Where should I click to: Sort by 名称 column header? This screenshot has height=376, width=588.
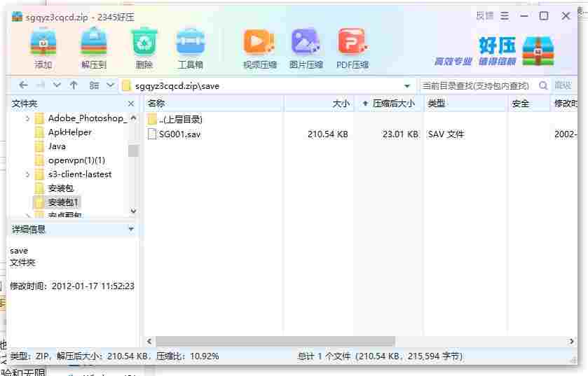pyautogui.click(x=214, y=104)
